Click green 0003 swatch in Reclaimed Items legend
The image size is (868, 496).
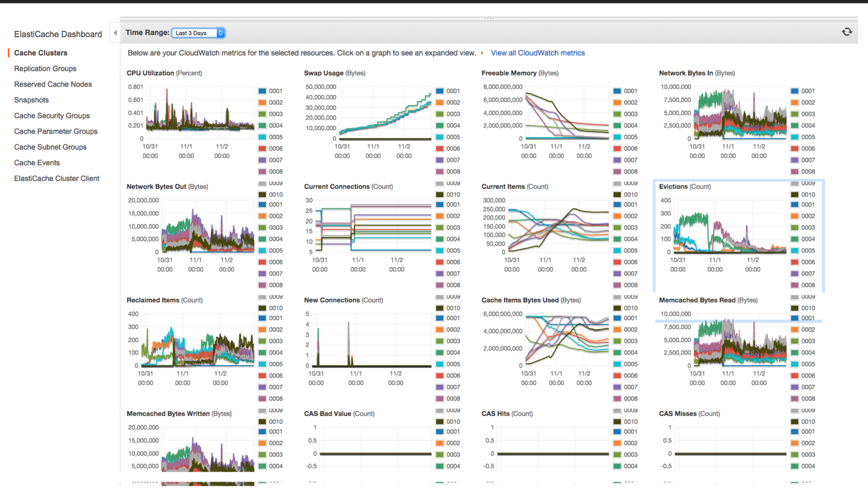262,341
